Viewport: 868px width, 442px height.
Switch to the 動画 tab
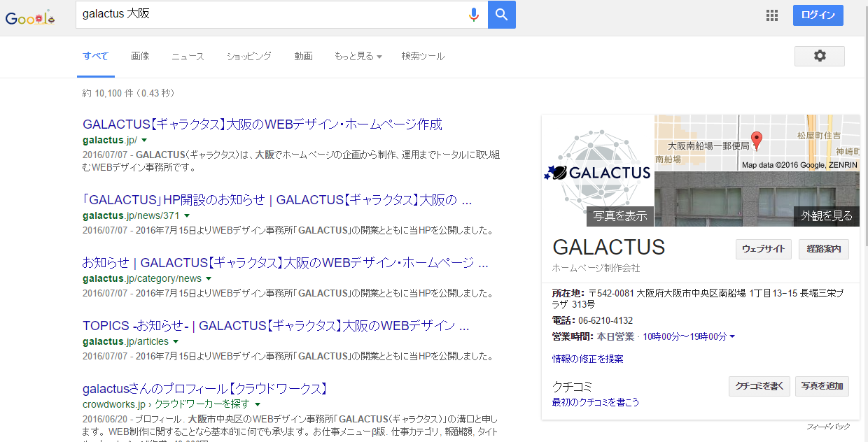[303, 56]
